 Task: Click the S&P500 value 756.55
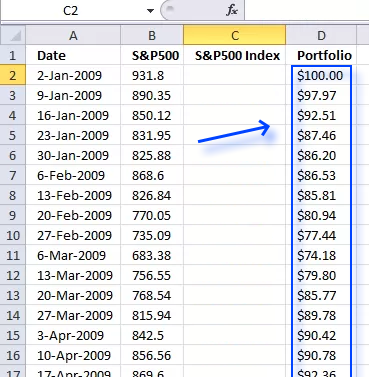[152, 275]
